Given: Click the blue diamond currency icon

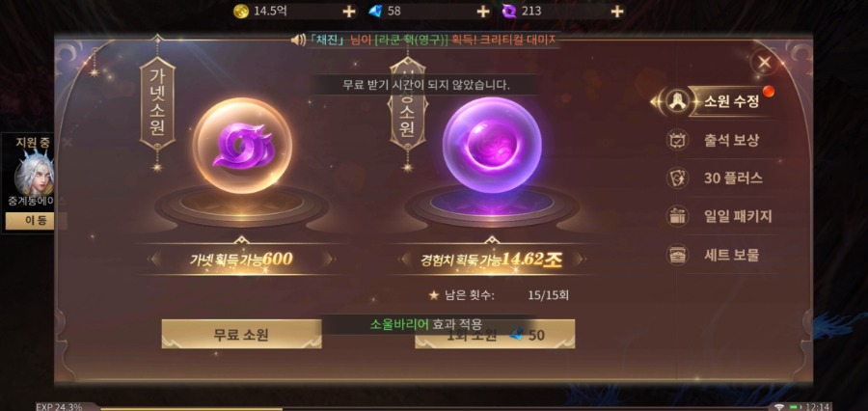Looking at the screenshot, I should tap(375, 11).
